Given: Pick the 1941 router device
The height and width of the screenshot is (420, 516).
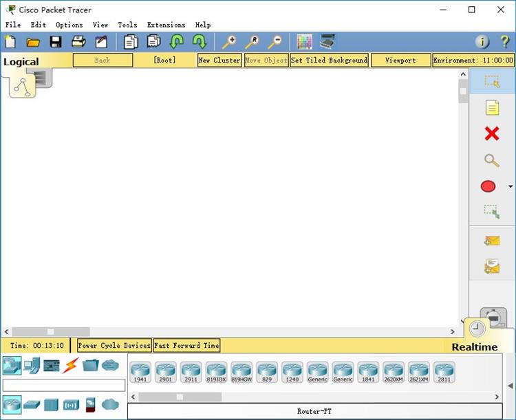Looking at the screenshot, I should 140,372.
